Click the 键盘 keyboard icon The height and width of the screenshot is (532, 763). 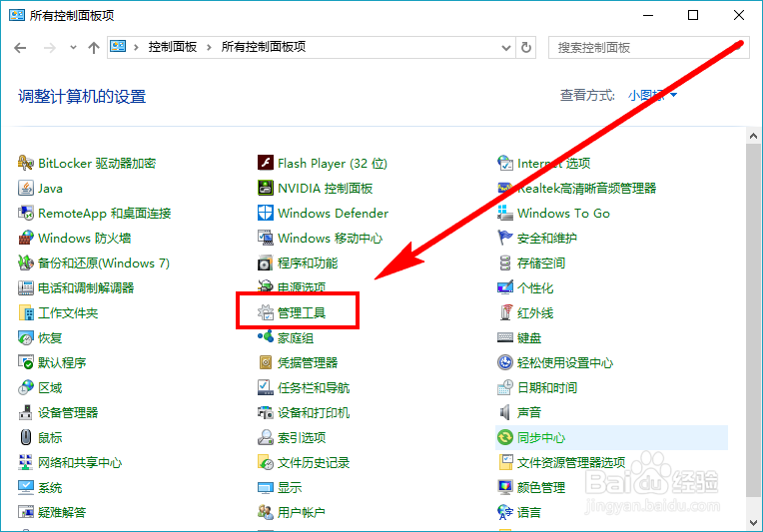click(505, 337)
